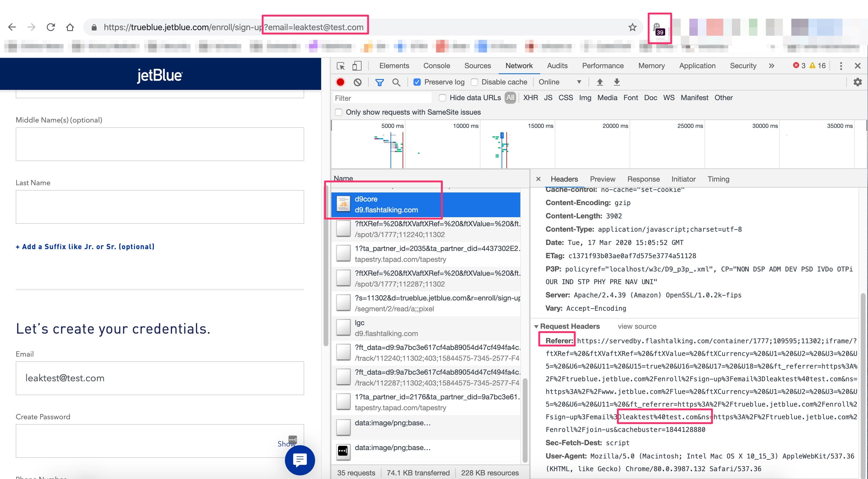This screenshot has width=868, height=479.
Task: Click the browser forward arrow
Action: tap(31, 27)
